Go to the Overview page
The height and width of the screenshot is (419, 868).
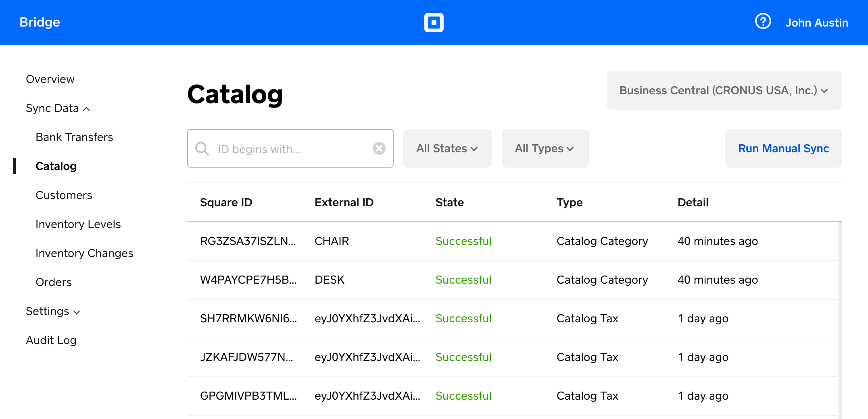50,79
